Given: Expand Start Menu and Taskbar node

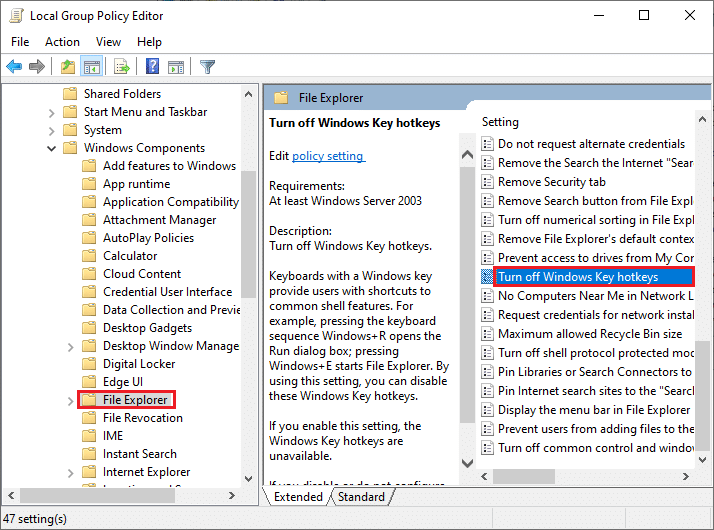Looking at the screenshot, I should pyautogui.click(x=51, y=112).
